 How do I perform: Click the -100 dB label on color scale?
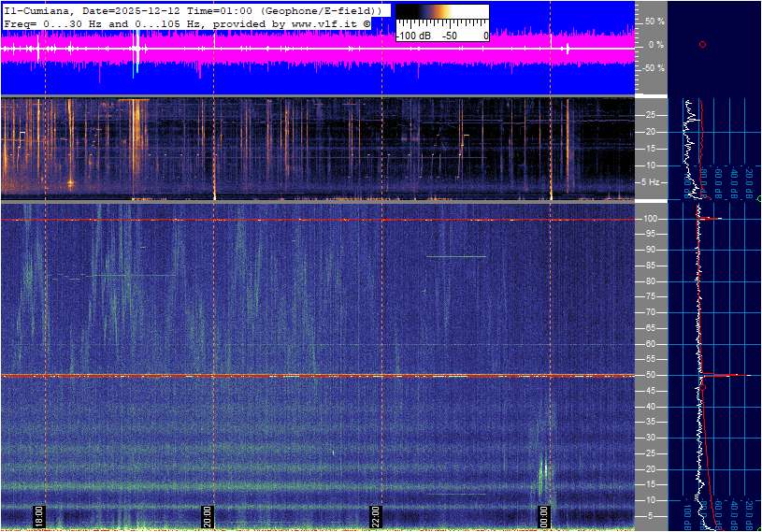click(x=412, y=36)
